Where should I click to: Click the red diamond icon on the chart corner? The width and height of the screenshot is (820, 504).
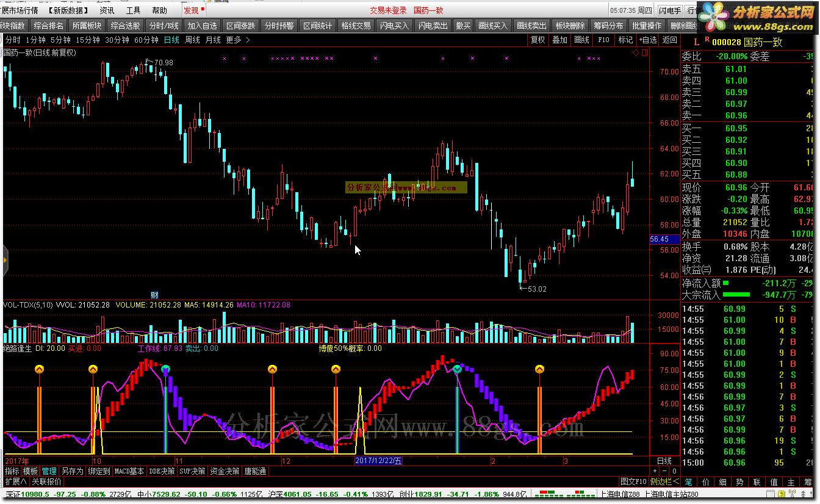635,54
